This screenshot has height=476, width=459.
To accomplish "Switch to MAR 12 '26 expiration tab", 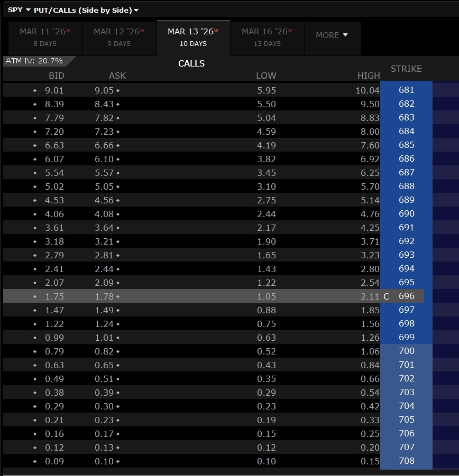I will [119, 37].
